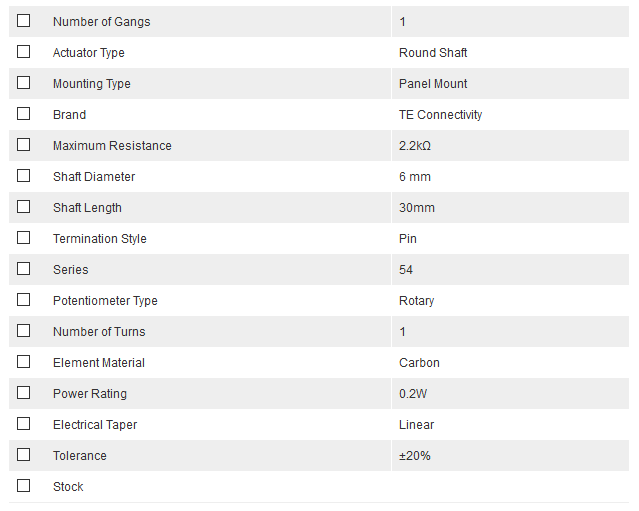
Task: Toggle the Maximum Resistance checkbox
Action: point(24,145)
